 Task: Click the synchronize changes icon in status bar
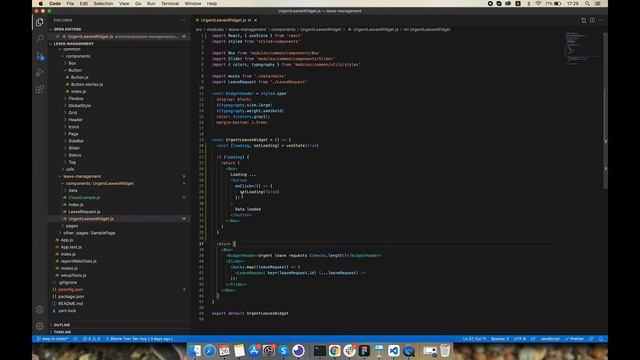[76, 339]
